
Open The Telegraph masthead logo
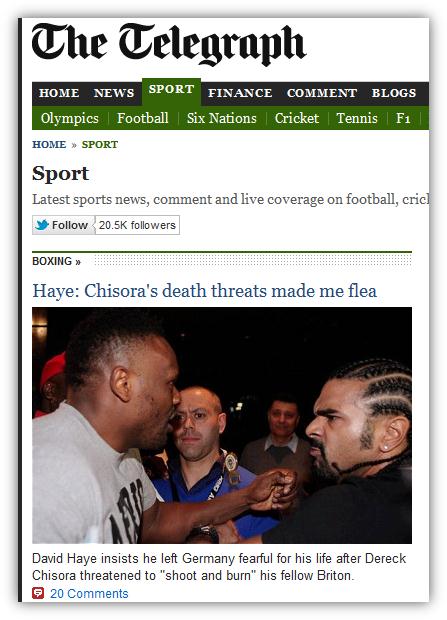pyautogui.click(x=169, y=44)
